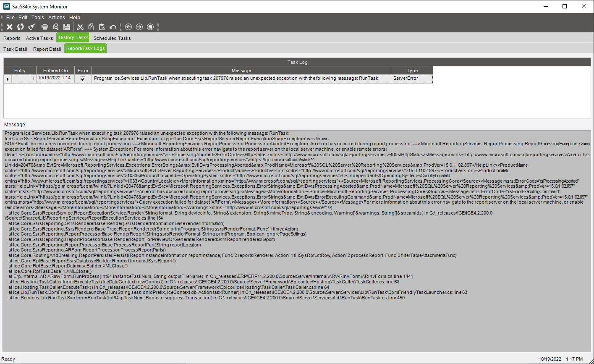Screen dimensions: 594x364
Task: Click inside the Message details text box
Action: 297,241
